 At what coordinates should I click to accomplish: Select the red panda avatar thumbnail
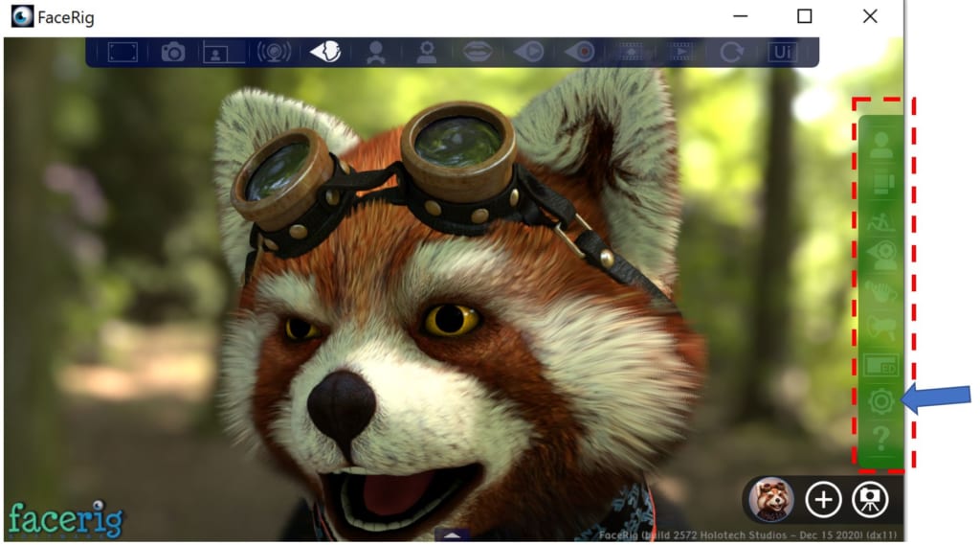coord(771,499)
